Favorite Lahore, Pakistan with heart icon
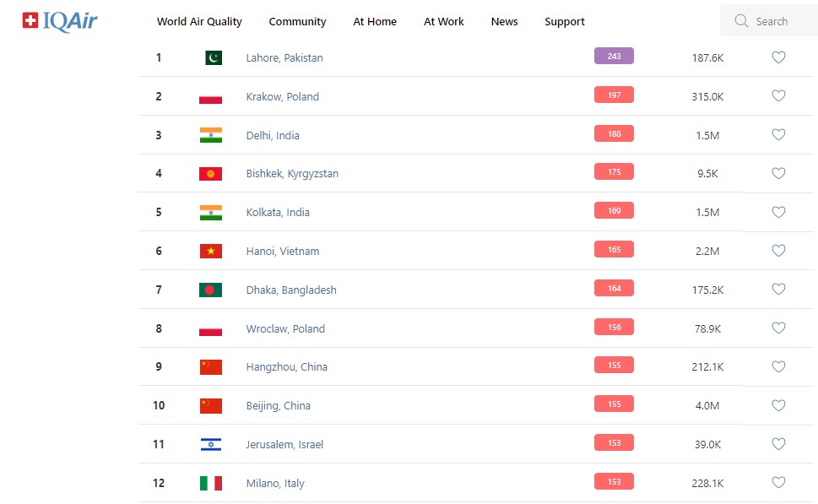 tap(778, 57)
